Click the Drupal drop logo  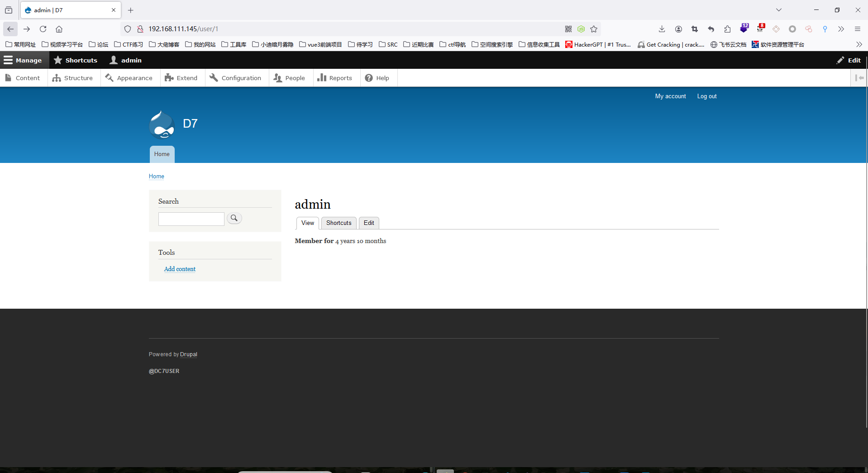pyautogui.click(x=162, y=124)
